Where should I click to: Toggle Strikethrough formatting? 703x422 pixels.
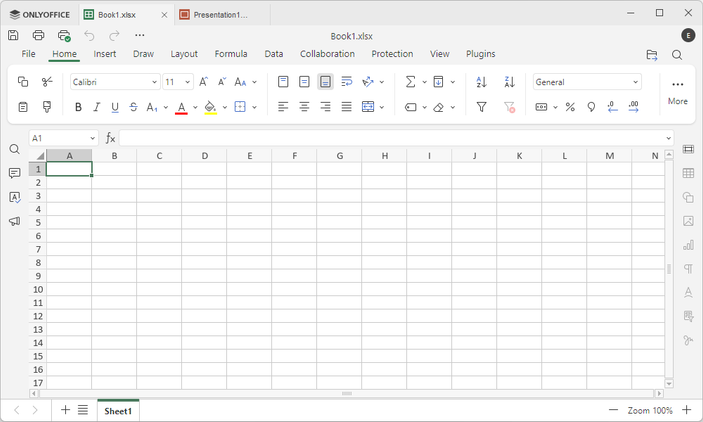(x=133, y=107)
